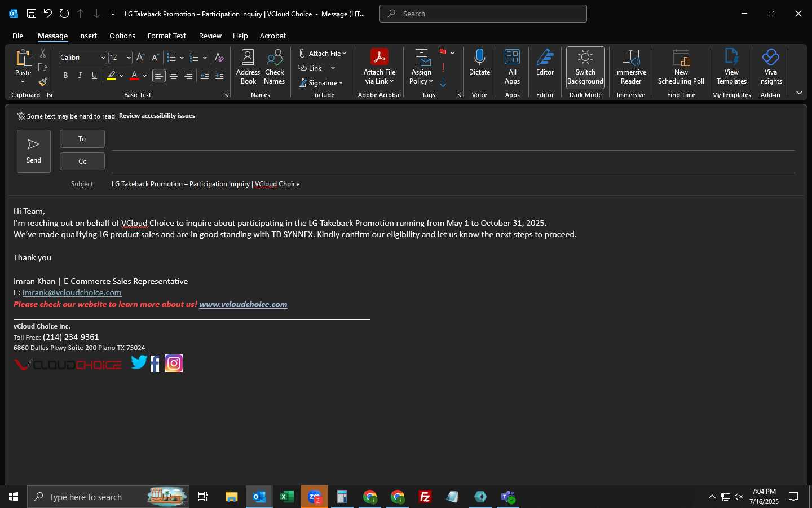Increase indent of paragraph
Viewport: 812px width, 508px height.
[x=219, y=76]
